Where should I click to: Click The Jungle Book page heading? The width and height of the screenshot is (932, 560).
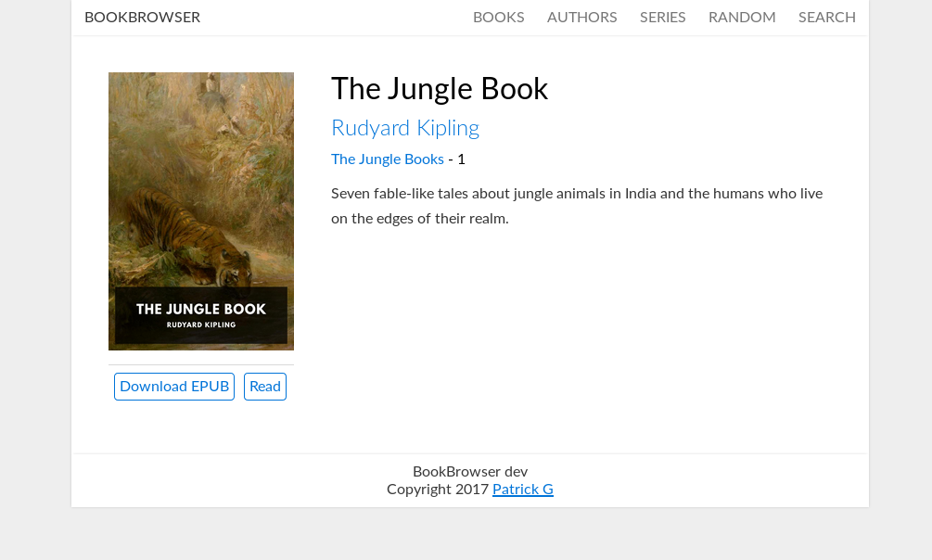click(440, 89)
